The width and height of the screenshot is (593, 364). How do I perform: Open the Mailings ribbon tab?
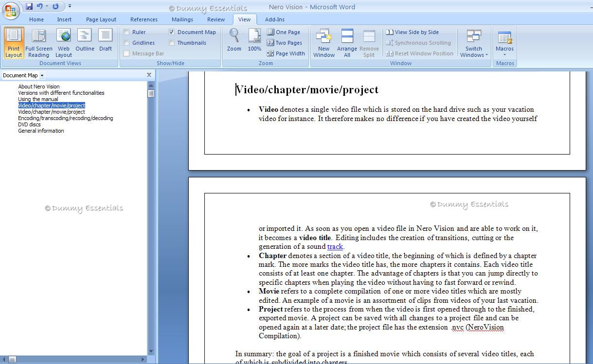[x=182, y=19]
